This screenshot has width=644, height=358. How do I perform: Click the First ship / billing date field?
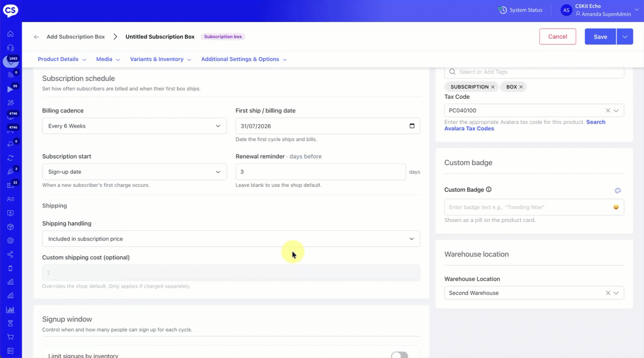[x=328, y=126]
